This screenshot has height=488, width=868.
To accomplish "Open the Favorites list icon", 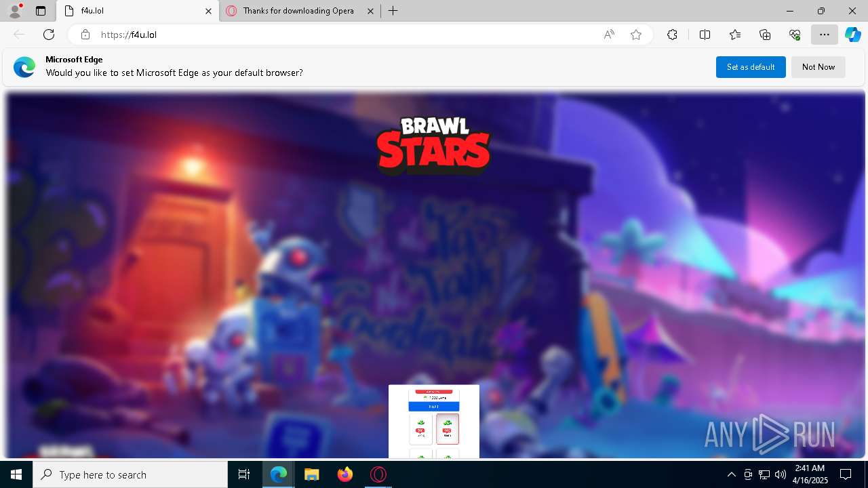I will point(735,35).
